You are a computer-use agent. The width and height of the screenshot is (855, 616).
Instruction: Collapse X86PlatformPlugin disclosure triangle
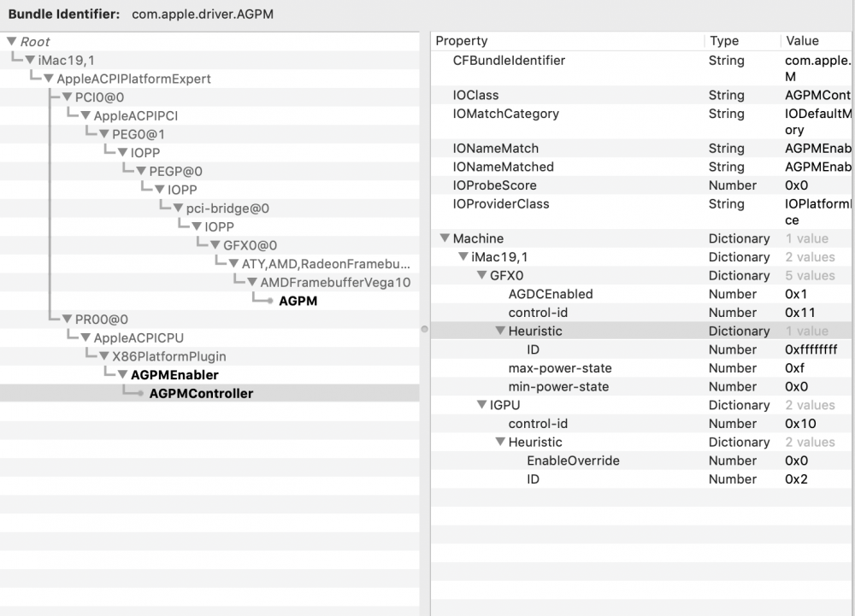[x=104, y=356]
